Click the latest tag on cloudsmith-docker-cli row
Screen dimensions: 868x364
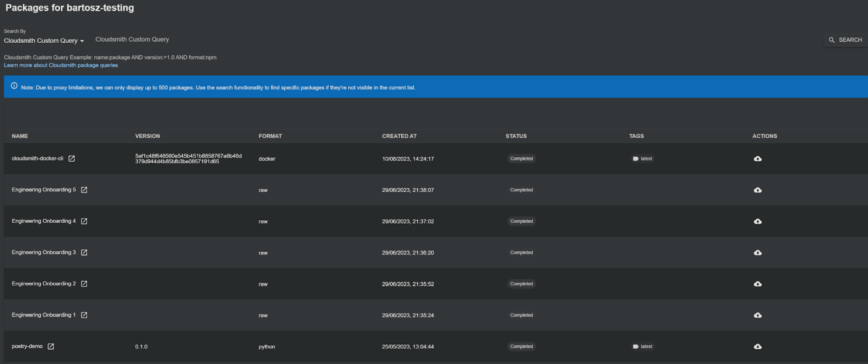coord(643,158)
